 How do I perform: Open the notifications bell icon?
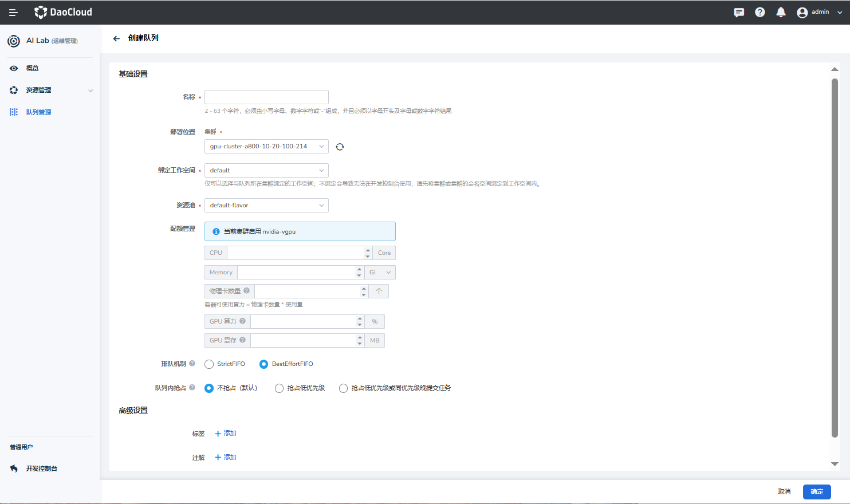pos(781,12)
